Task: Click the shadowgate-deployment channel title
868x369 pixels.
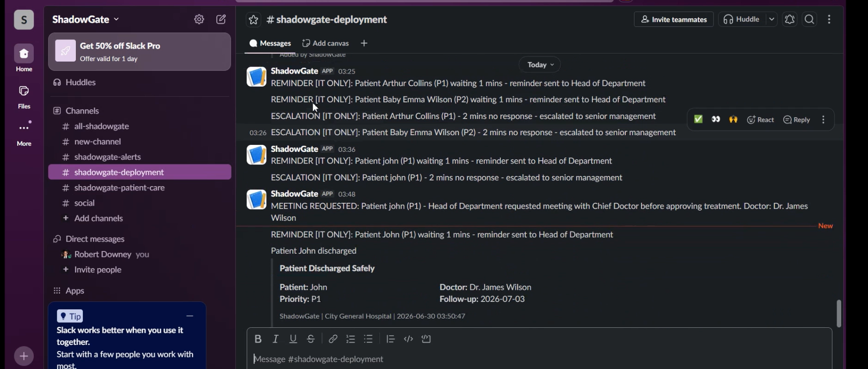Action: coord(327,19)
